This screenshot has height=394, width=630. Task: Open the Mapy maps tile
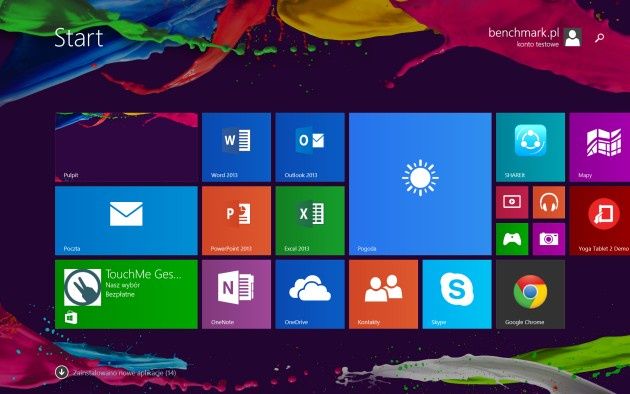coord(599,147)
